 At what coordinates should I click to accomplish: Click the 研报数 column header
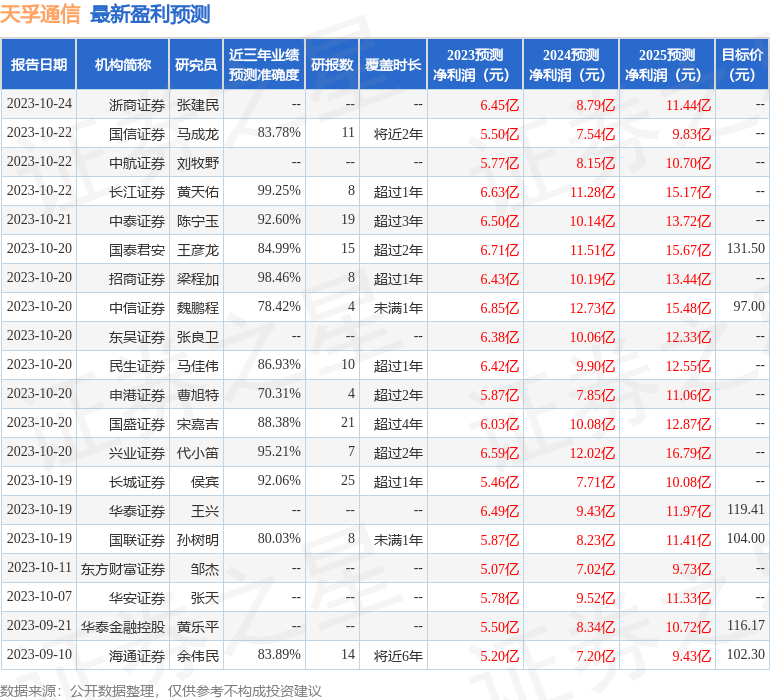coord(332,64)
